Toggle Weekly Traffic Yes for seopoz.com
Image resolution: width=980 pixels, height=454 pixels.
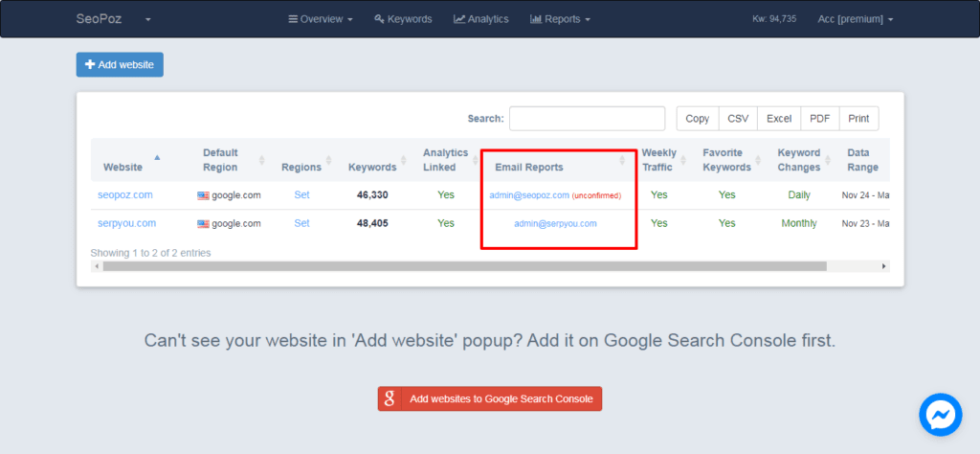[x=659, y=195]
